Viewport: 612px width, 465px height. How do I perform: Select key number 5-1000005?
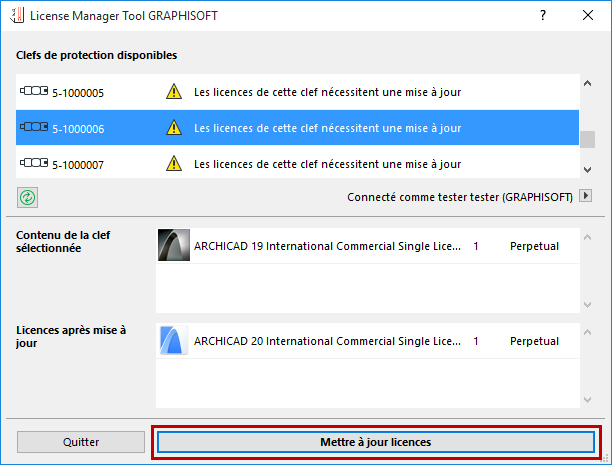coord(78,93)
